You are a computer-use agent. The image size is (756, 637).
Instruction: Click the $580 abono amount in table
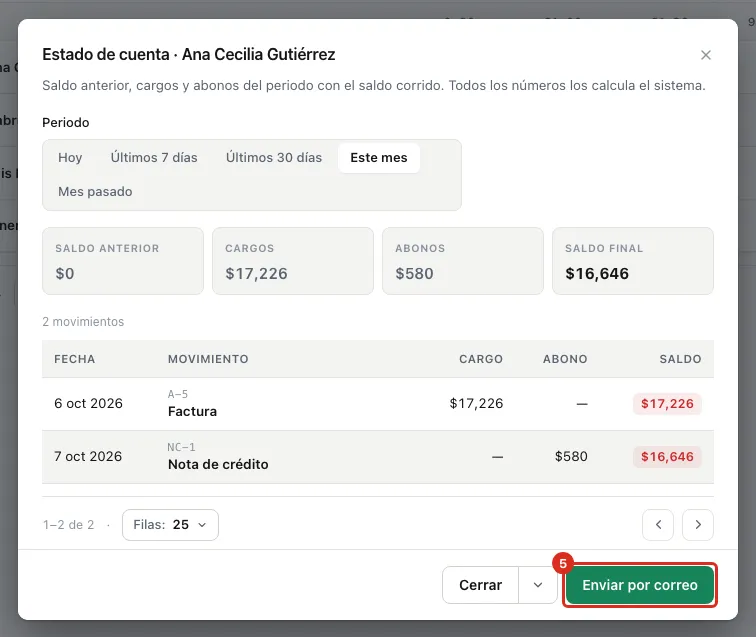(x=571, y=456)
